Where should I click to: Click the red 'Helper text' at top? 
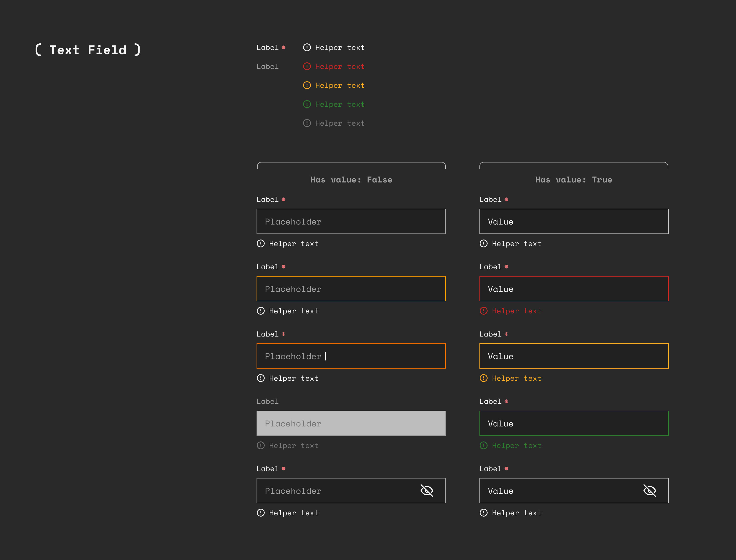[x=340, y=66]
